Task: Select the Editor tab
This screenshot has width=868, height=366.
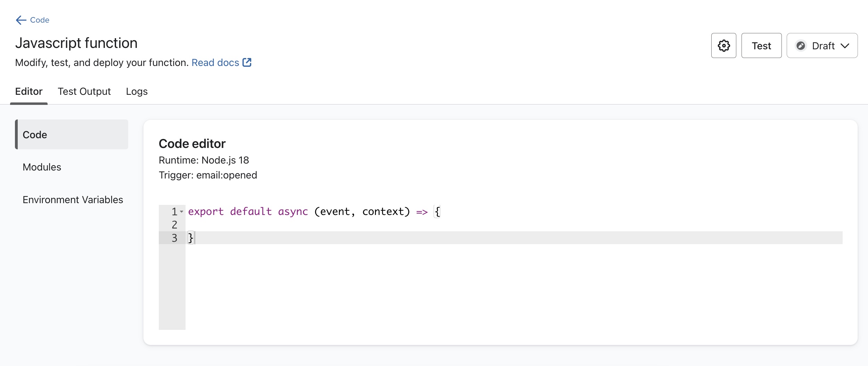Action: point(29,91)
